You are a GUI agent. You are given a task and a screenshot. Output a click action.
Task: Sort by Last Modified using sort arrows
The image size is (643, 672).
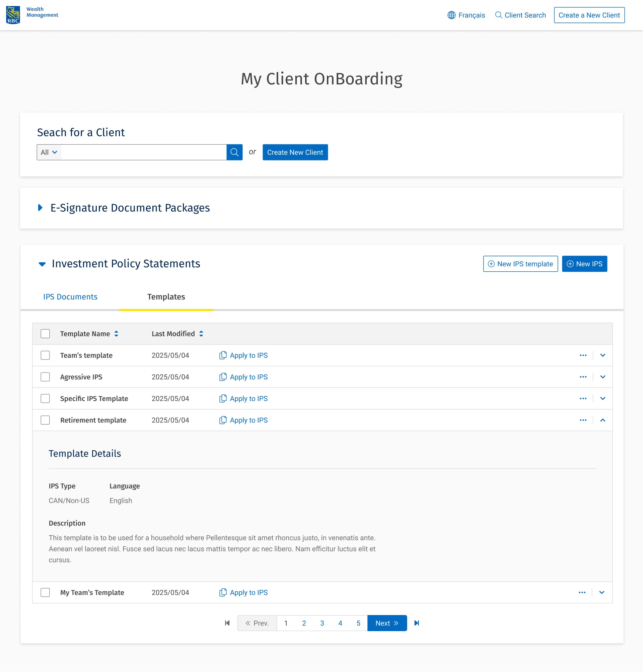[x=201, y=334]
